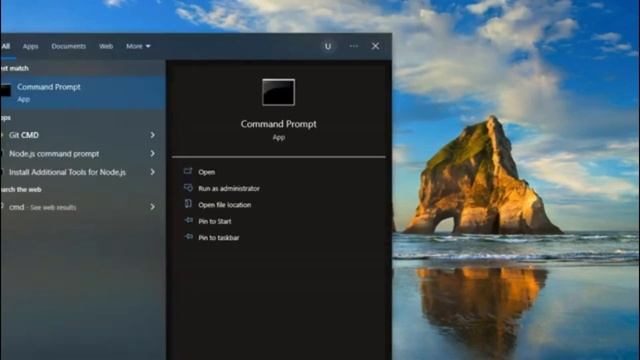This screenshot has height=360, width=640.
Task: Open the More filter dropdown
Action: coord(138,46)
